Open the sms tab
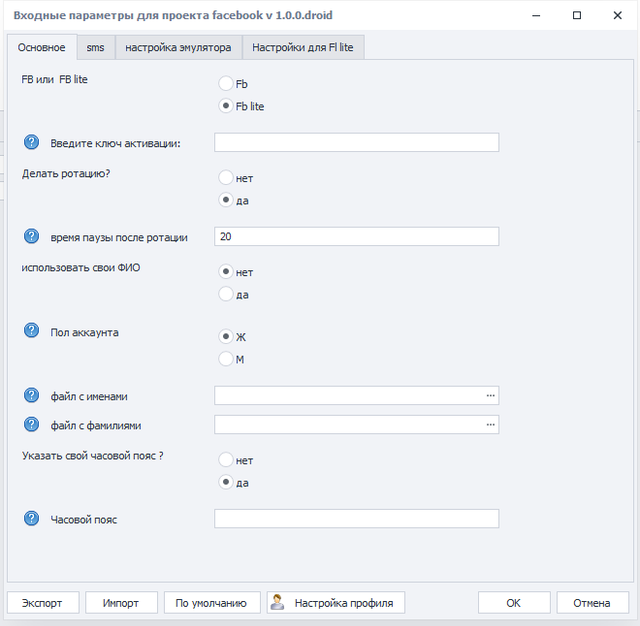Viewport: 640px width, 626px height. tap(96, 48)
